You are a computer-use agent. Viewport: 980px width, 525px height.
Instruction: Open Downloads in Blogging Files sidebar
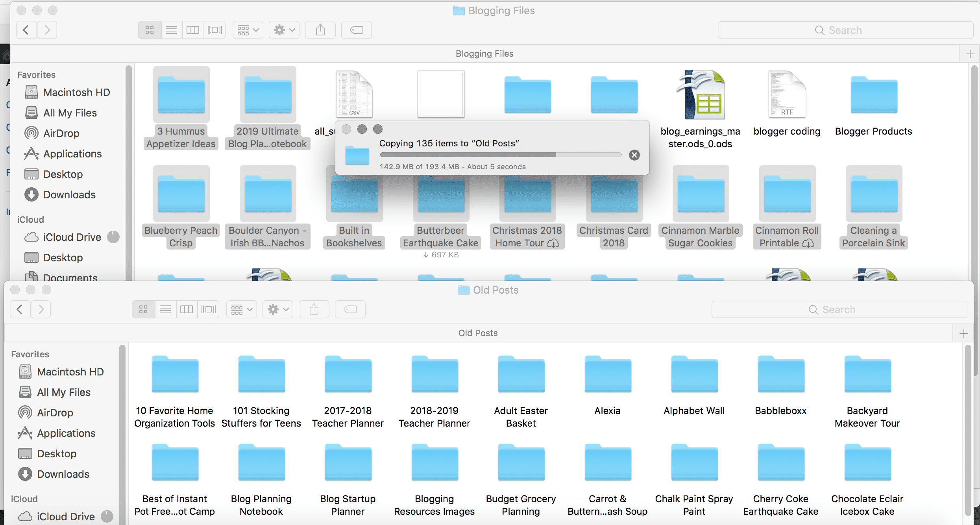60,194
